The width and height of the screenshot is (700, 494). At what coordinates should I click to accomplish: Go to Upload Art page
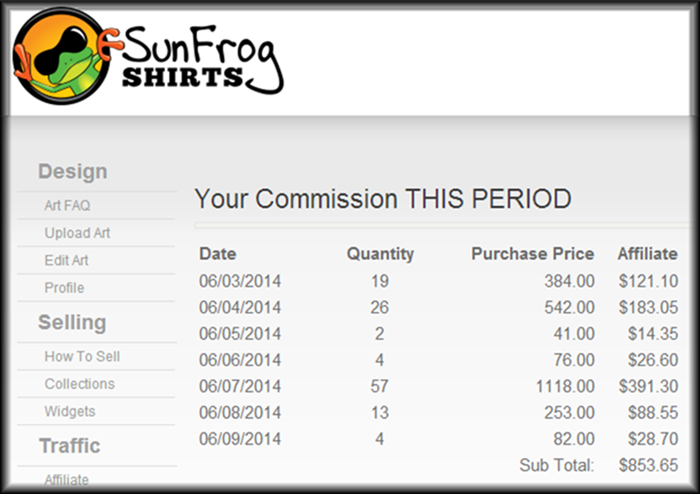point(77,233)
